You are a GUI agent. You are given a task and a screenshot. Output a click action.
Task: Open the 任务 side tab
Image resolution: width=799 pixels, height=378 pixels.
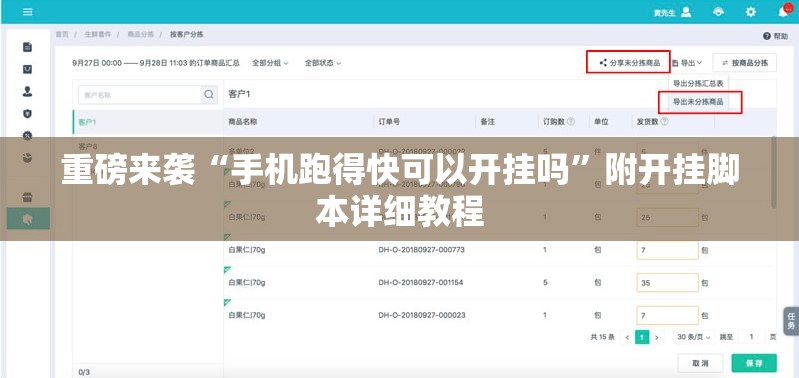click(791, 320)
